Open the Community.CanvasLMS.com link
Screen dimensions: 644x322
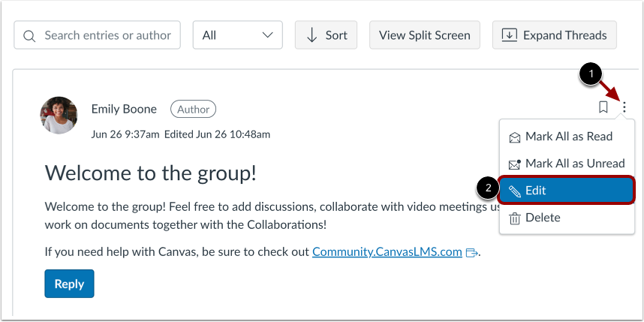pyautogui.click(x=387, y=252)
